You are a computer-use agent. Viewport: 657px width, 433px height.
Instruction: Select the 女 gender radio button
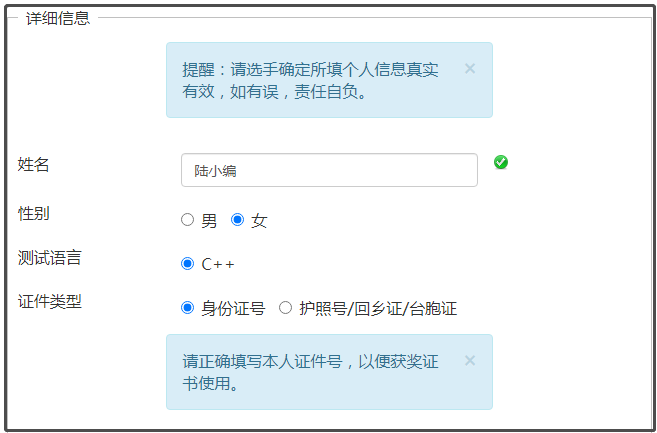click(238, 220)
